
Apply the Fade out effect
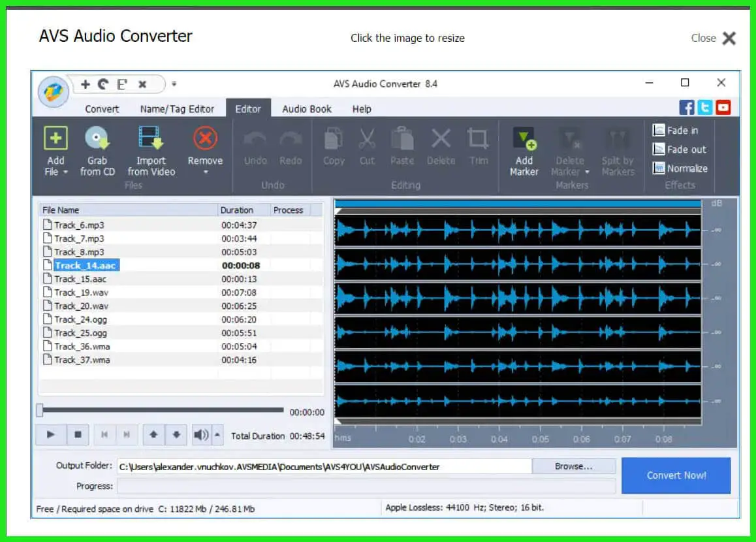(x=680, y=150)
